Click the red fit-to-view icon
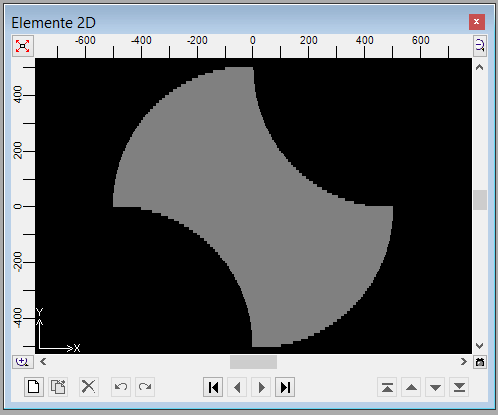Image resolution: width=498 pixels, height=415 pixels. coord(23,46)
